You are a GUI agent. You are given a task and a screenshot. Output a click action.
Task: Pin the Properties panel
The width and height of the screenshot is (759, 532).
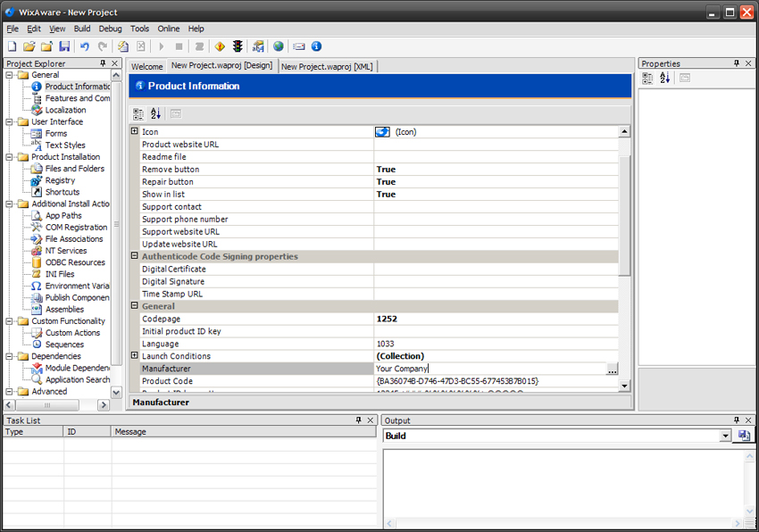pos(737,63)
